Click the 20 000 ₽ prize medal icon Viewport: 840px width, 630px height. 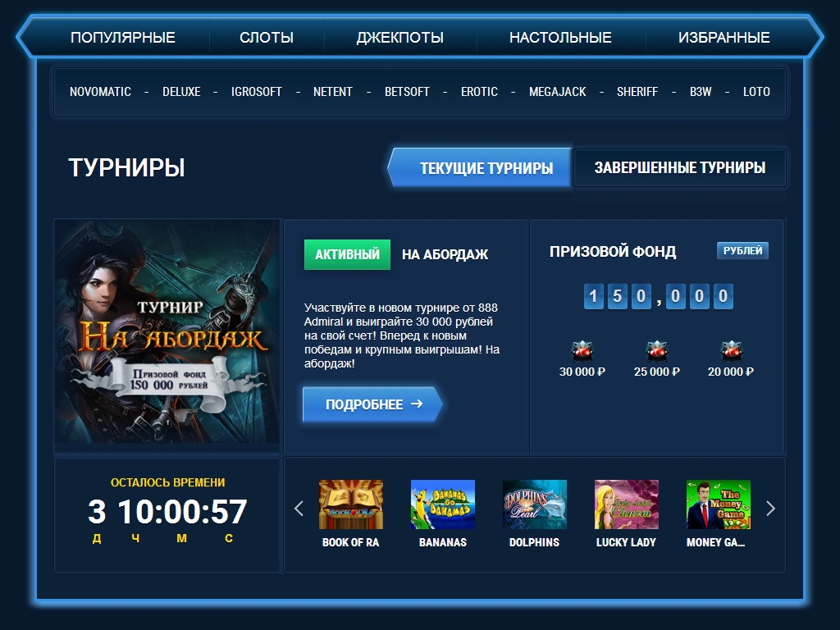tap(731, 350)
